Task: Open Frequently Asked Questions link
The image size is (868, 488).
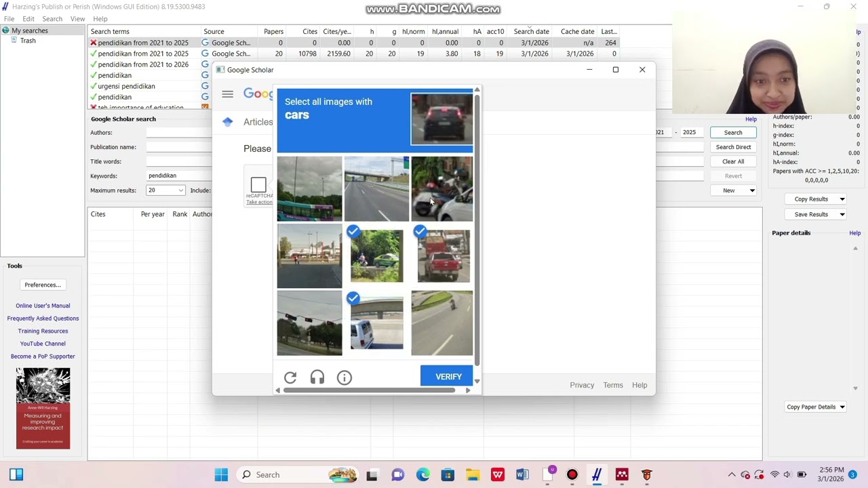Action: (43, 319)
